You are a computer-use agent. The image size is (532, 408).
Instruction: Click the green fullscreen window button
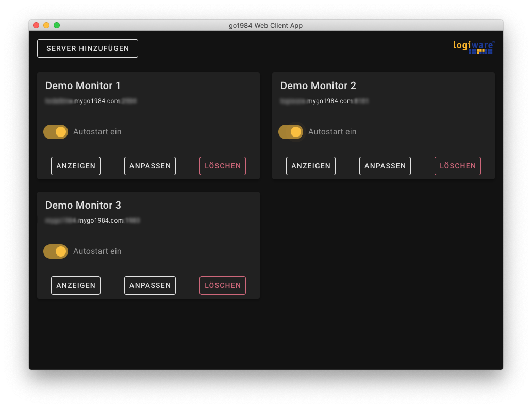(57, 25)
